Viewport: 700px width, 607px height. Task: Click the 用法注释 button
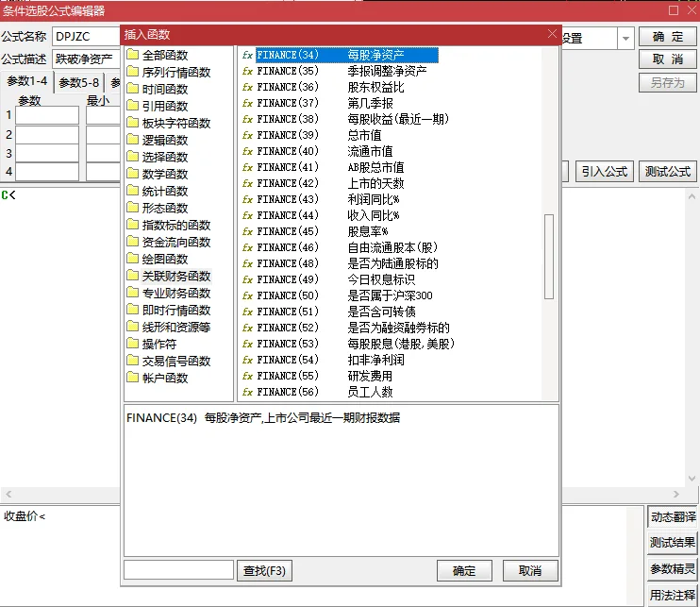673,595
